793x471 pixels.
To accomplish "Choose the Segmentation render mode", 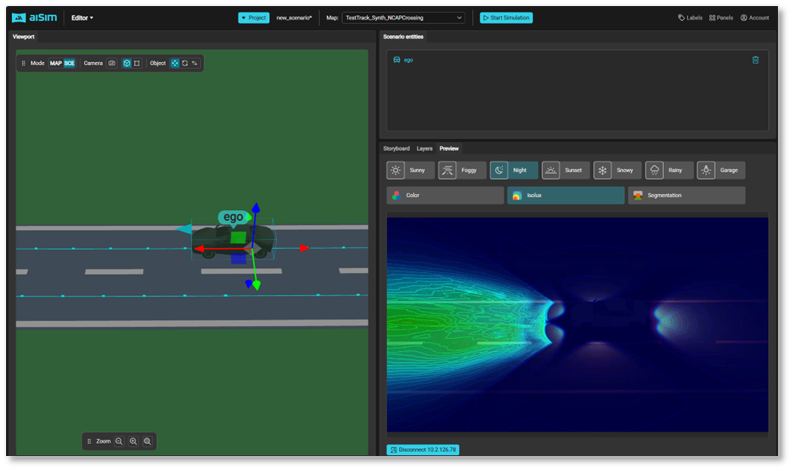I will point(686,195).
